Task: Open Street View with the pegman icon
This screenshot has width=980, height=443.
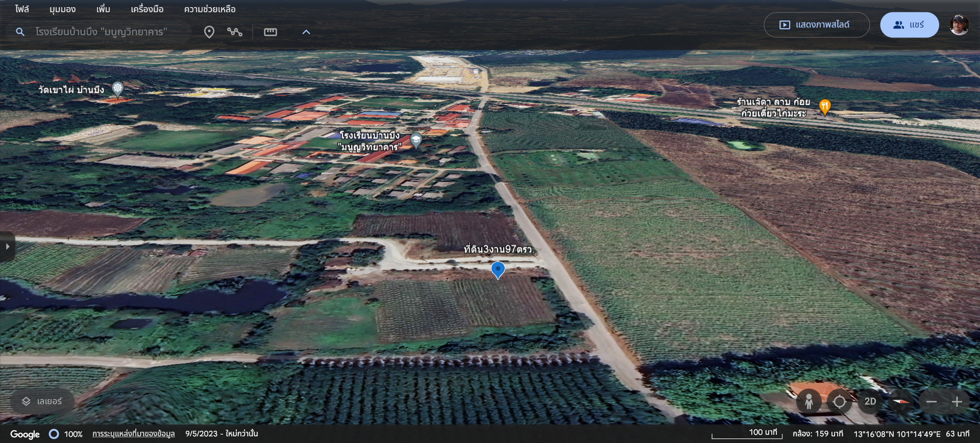Action: [808, 402]
